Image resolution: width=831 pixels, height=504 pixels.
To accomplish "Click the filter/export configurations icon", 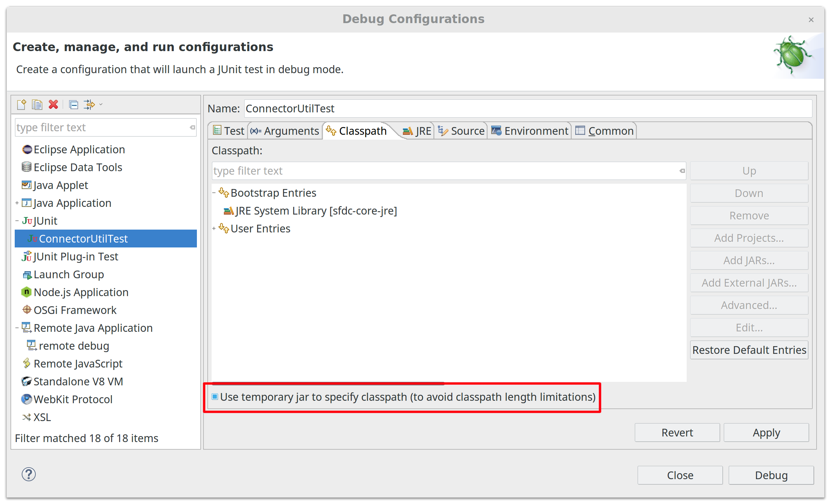I will tap(88, 104).
